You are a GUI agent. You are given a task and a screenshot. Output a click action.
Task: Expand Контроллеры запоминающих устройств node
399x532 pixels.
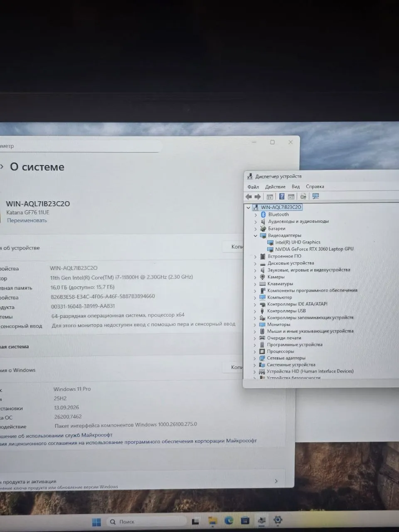255,318
